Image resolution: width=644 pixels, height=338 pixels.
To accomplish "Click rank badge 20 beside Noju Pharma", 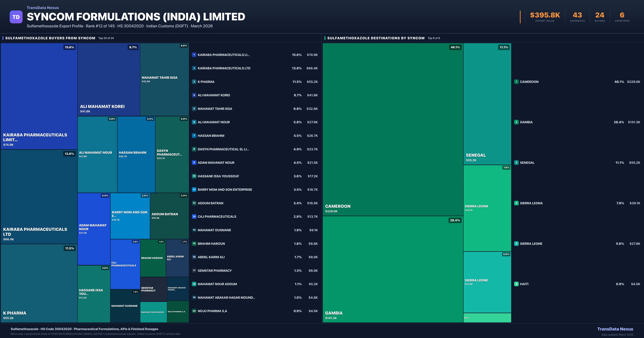I will pyautogui.click(x=194, y=311).
